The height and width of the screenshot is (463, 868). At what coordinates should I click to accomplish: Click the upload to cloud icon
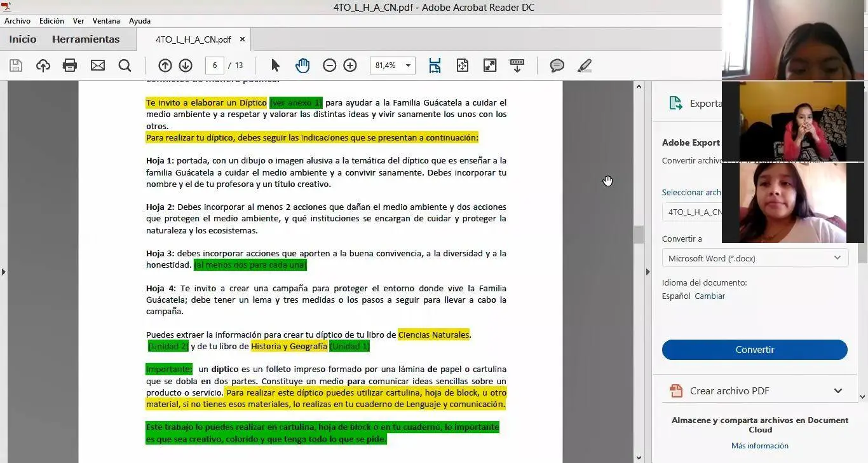43,66
